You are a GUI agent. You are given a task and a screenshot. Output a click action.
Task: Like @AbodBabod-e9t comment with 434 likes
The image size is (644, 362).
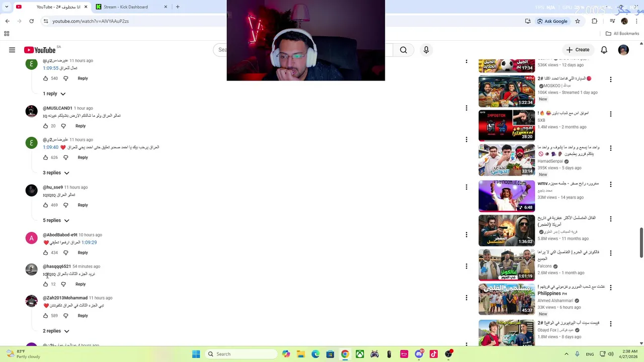pos(45,252)
